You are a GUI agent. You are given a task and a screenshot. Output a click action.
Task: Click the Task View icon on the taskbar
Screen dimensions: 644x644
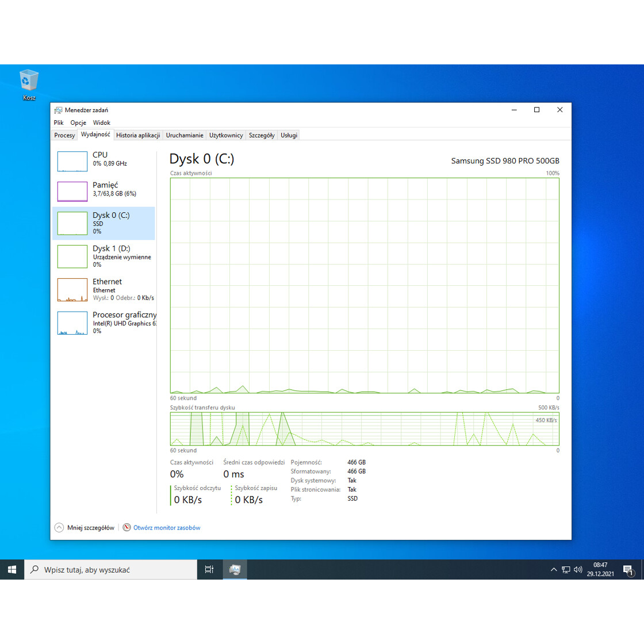tap(209, 569)
